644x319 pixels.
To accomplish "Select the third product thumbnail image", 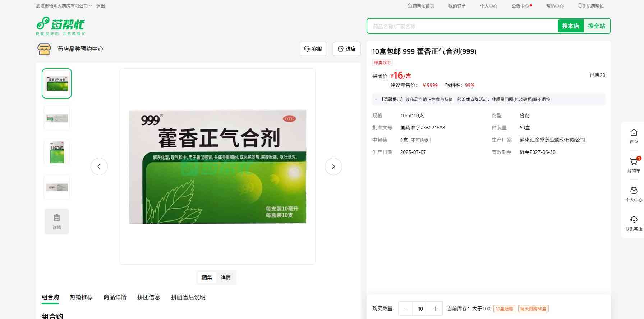I will [57, 152].
